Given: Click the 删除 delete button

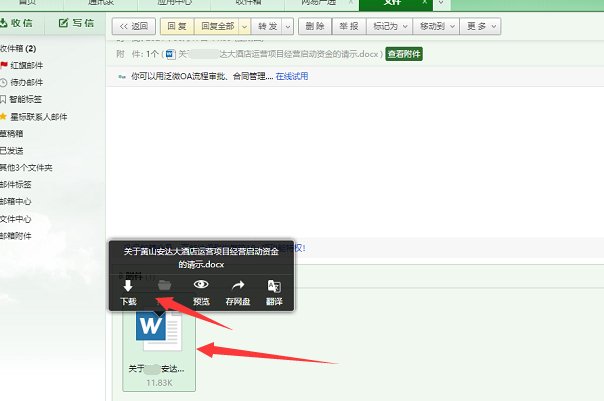Looking at the screenshot, I should pyautogui.click(x=315, y=26).
